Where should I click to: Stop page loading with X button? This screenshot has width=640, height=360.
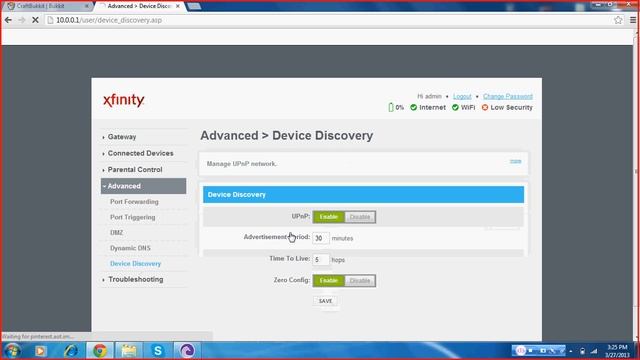(35, 20)
